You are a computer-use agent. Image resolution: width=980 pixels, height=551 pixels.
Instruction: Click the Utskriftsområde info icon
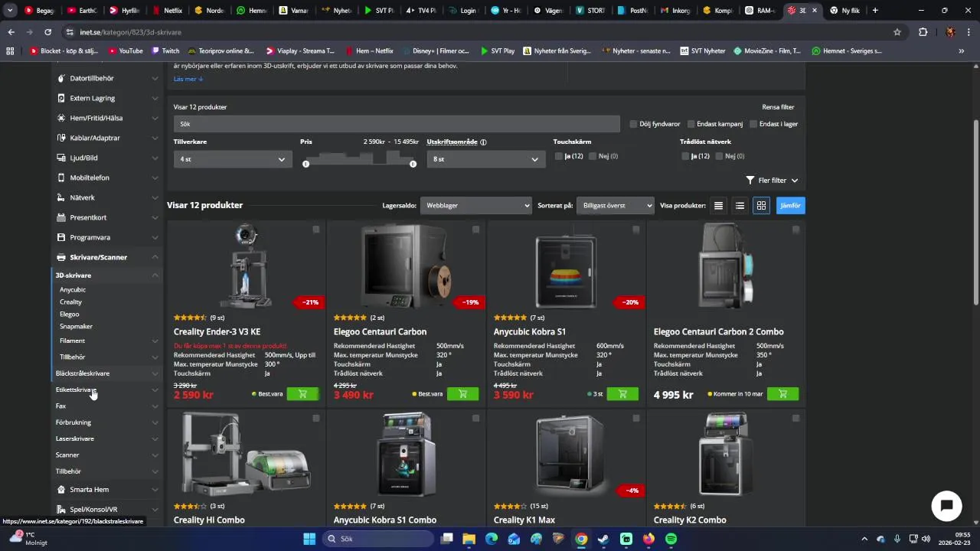(483, 142)
